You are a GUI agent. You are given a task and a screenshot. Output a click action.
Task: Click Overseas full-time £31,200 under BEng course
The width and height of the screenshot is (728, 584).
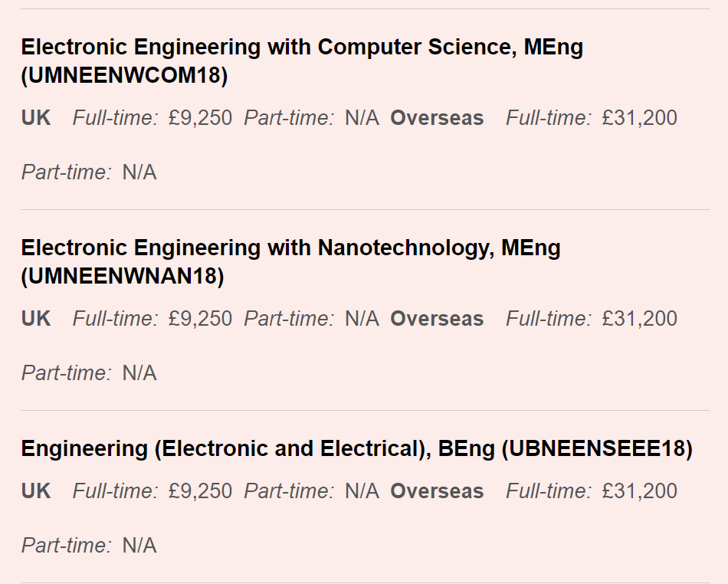639,491
